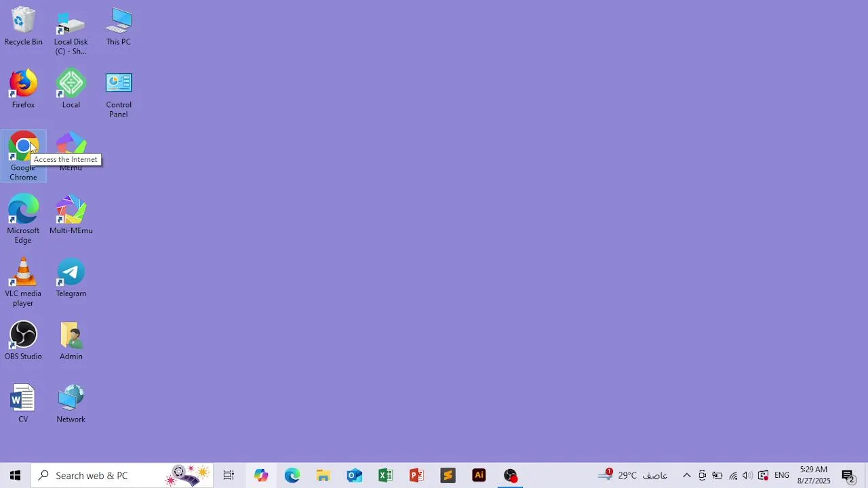Open Excel from the taskbar

[x=386, y=475]
